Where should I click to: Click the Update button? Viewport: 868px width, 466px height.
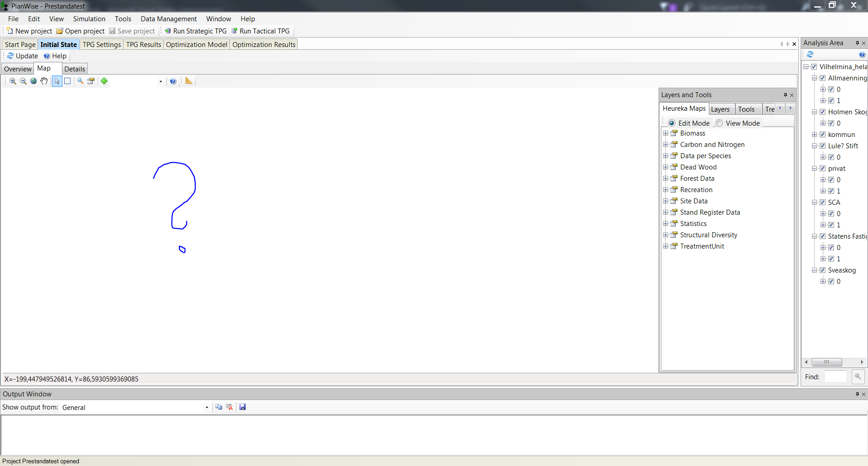[x=23, y=56]
